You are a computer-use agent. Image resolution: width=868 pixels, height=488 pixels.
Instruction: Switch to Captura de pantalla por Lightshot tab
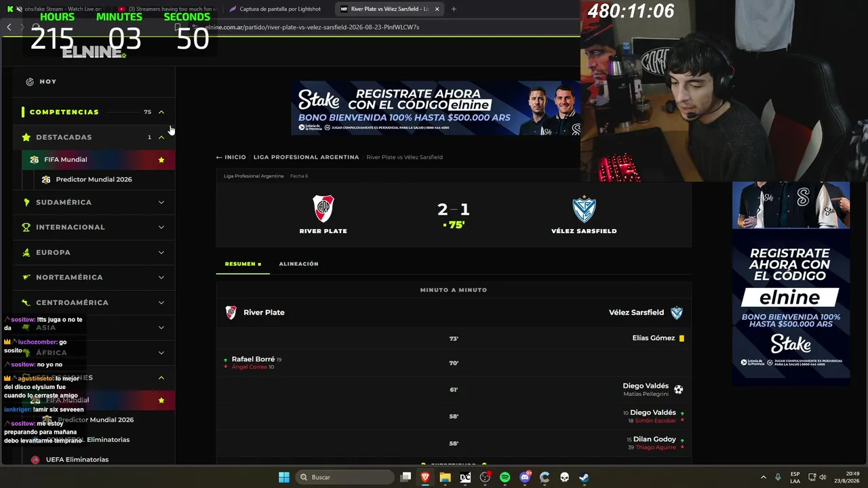pyautogui.click(x=278, y=9)
